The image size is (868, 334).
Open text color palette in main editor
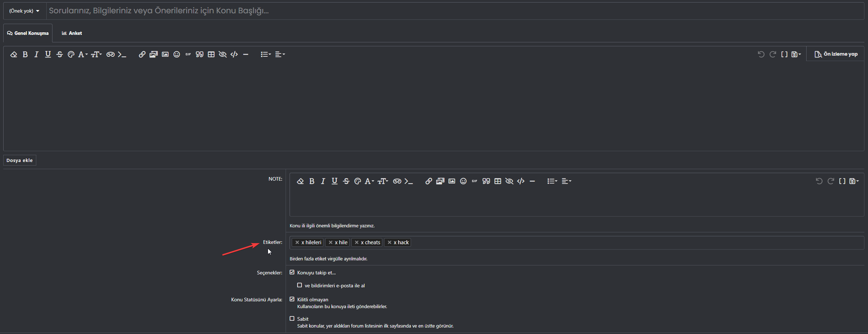71,54
